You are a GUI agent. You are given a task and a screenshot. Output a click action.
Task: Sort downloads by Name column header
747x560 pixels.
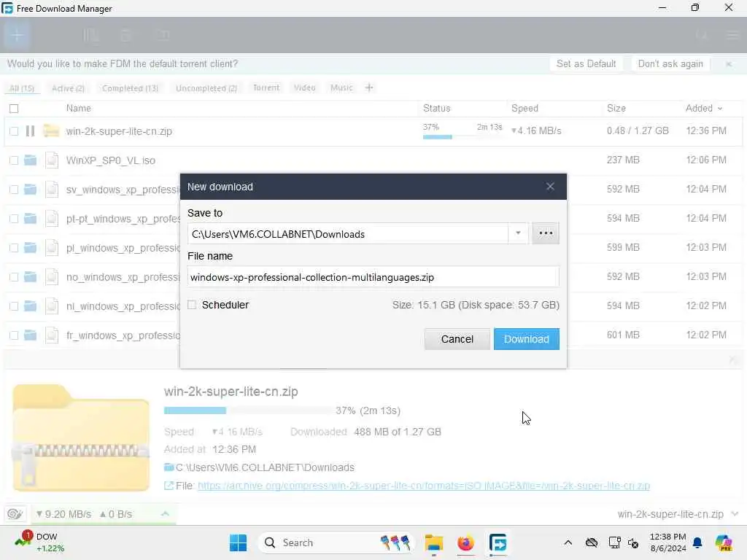point(78,109)
